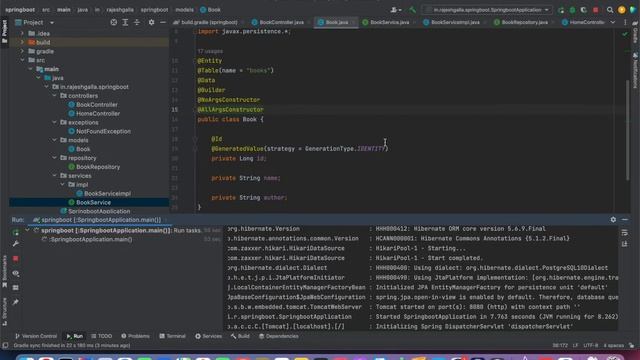Viewport: 640px width, 360px height.
Task: Expand the gradle folder
Action: pos(22,51)
